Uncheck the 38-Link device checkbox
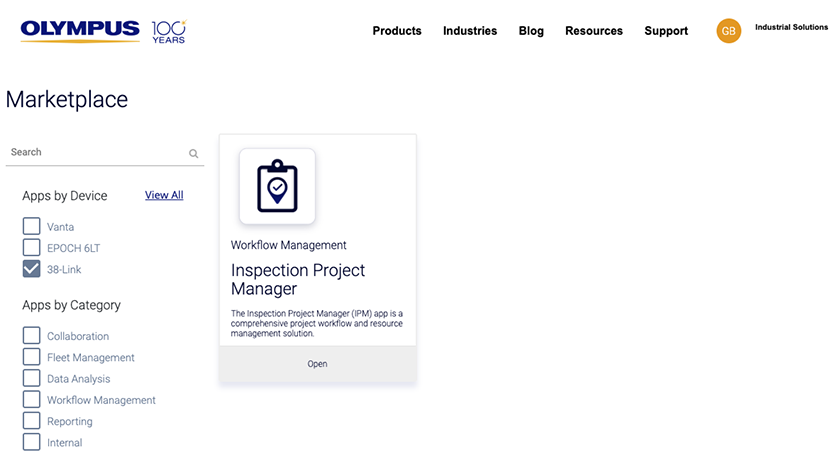Viewport: 840px width, 462px height. click(32, 269)
